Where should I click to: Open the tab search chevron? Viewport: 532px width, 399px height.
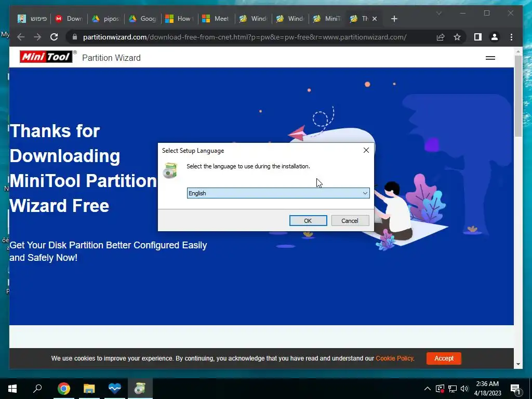(x=438, y=13)
